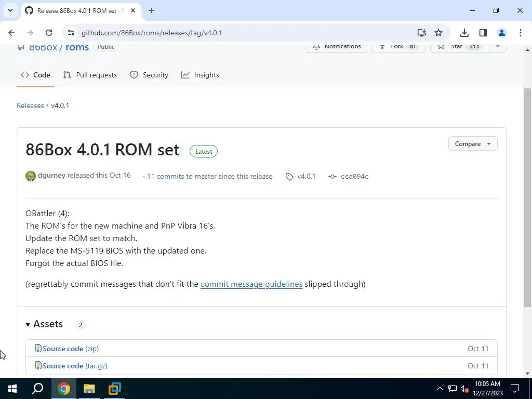Open the dgurney profile link
This screenshot has width=532, height=399.
[51, 176]
